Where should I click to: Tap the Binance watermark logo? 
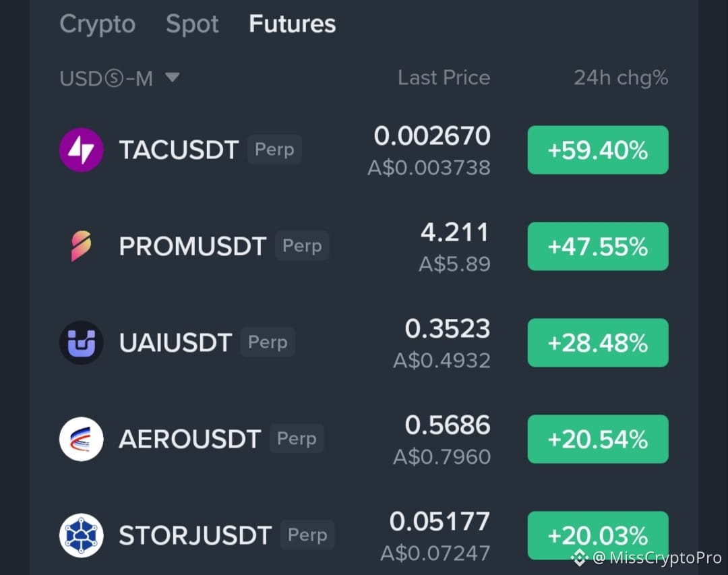pos(580,558)
